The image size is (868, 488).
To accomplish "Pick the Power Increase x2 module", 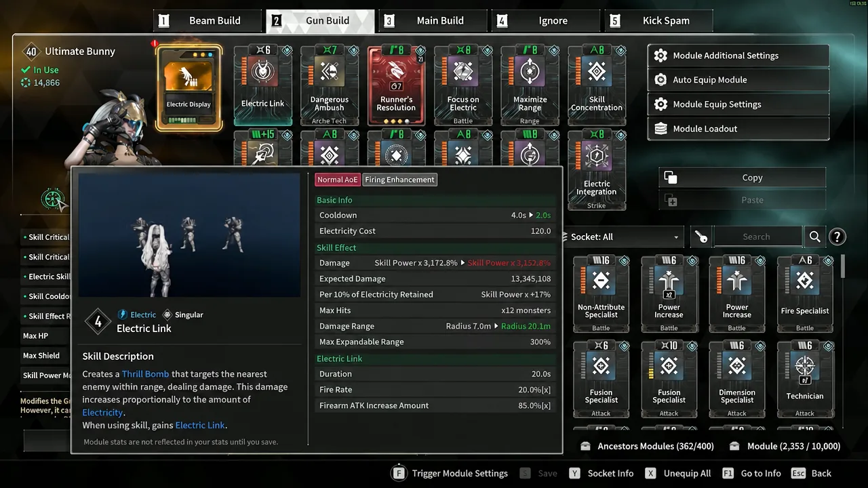I will point(669,294).
